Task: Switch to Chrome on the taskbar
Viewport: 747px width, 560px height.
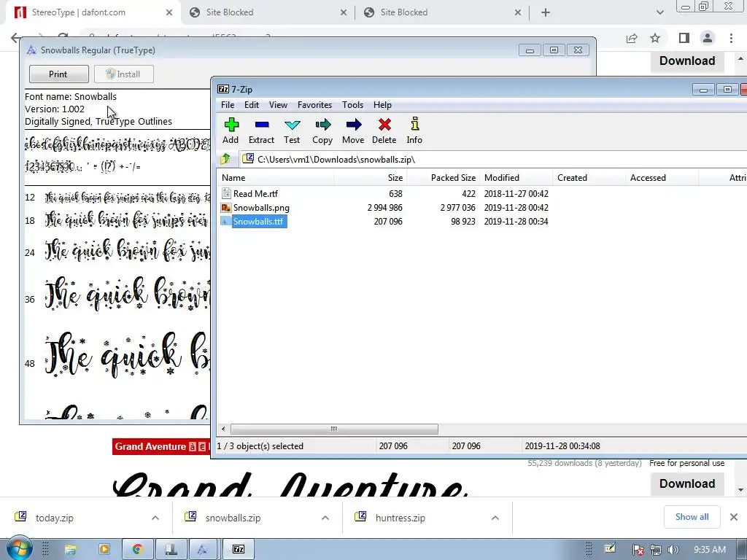Action: click(138, 550)
